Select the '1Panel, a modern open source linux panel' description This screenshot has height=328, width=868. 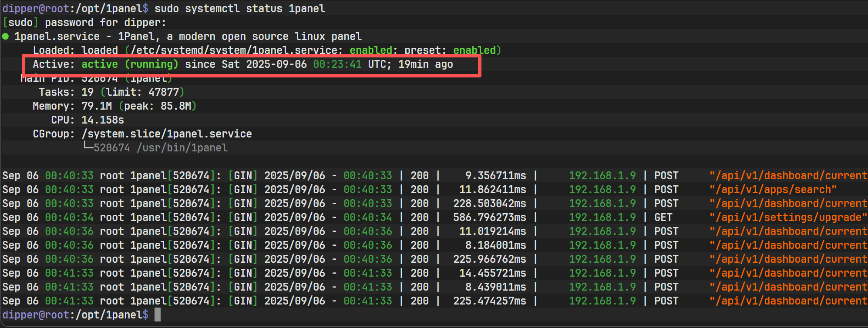point(240,37)
